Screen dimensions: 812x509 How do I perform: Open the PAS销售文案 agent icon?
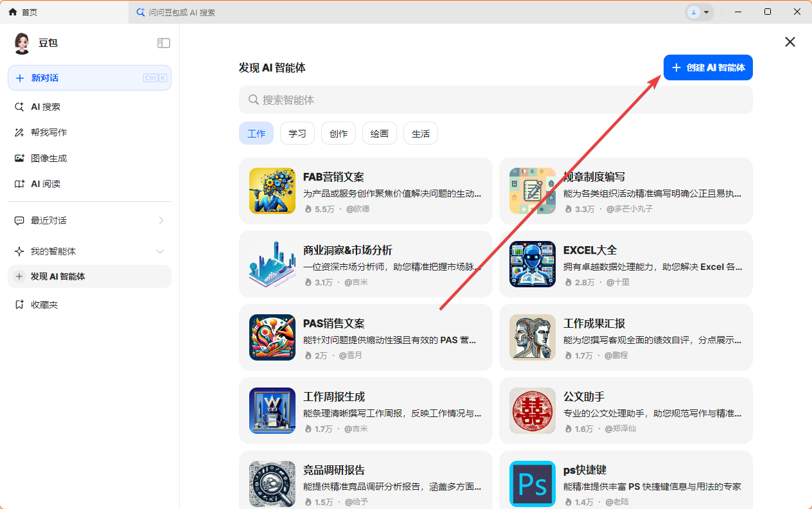point(272,337)
